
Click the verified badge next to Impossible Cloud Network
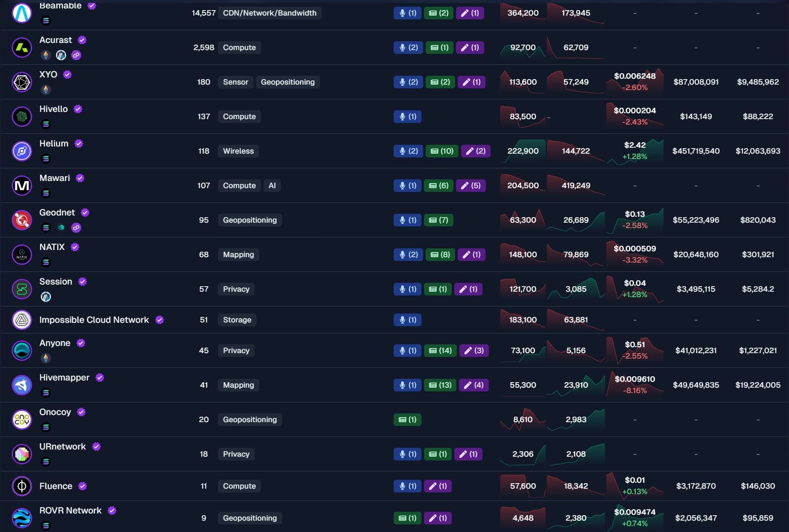tap(160, 320)
